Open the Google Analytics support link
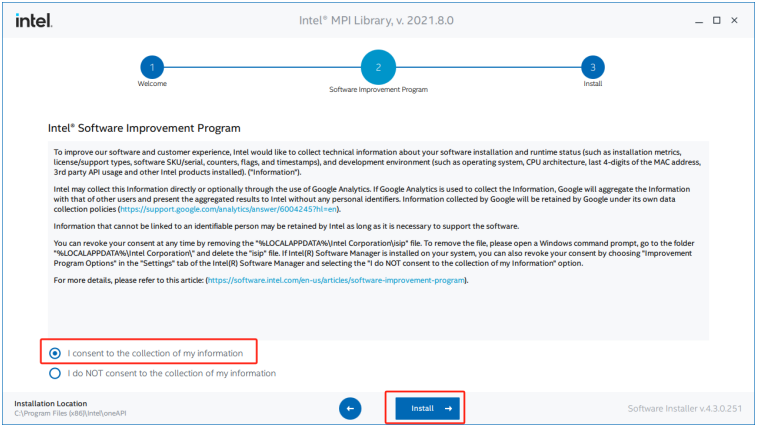Image resolution: width=760 pixels, height=429 pixels. (228, 209)
